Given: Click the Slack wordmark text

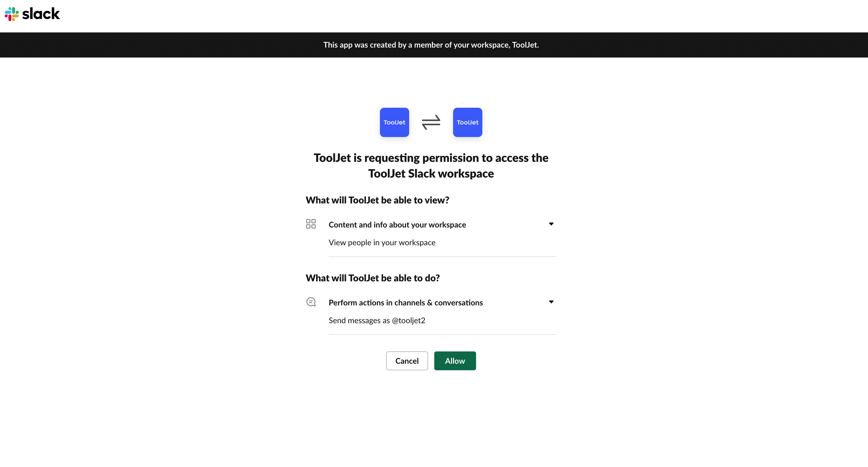Looking at the screenshot, I should [x=41, y=14].
